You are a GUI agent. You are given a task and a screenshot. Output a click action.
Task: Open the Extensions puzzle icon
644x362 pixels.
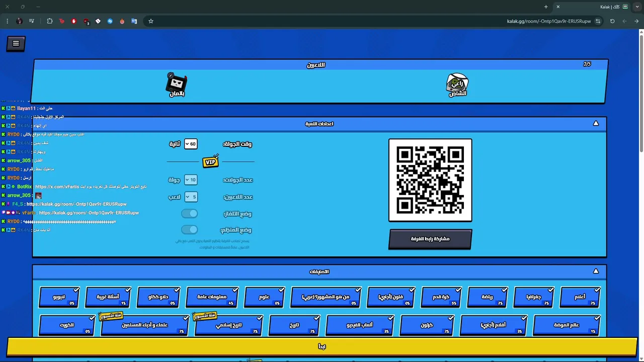tap(50, 21)
